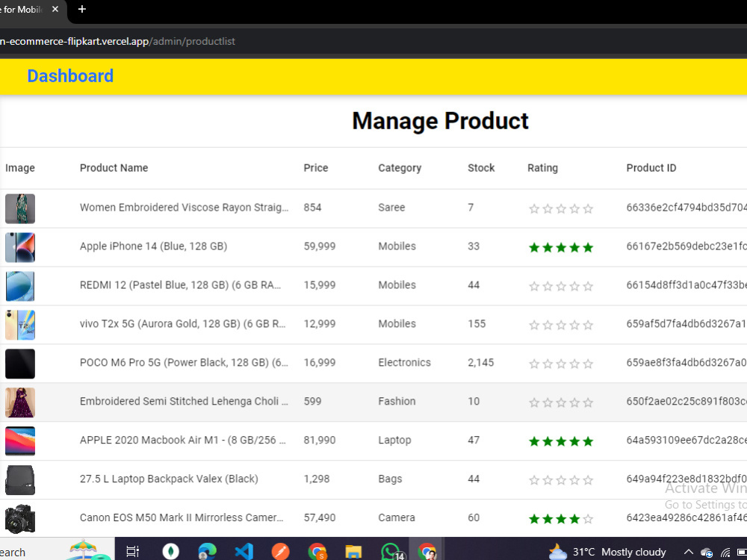Open WhatsApp from the taskbar
The width and height of the screenshot is (747, 560).
391,552
